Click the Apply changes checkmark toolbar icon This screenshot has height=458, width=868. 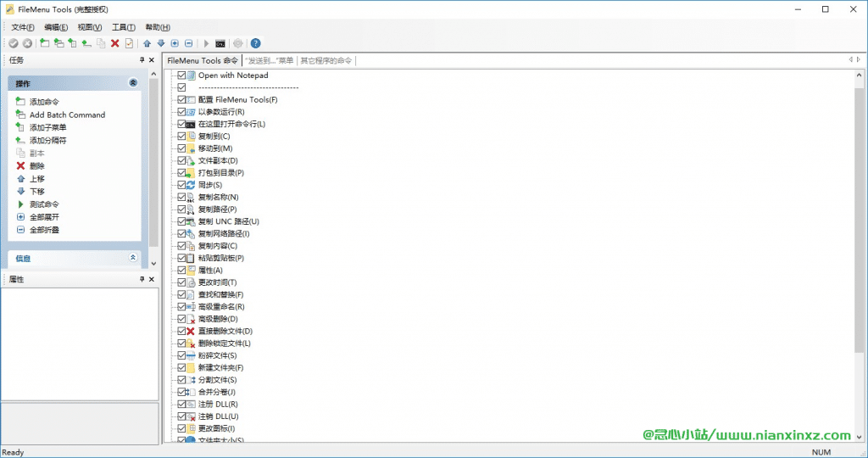[x=14, y=43]
